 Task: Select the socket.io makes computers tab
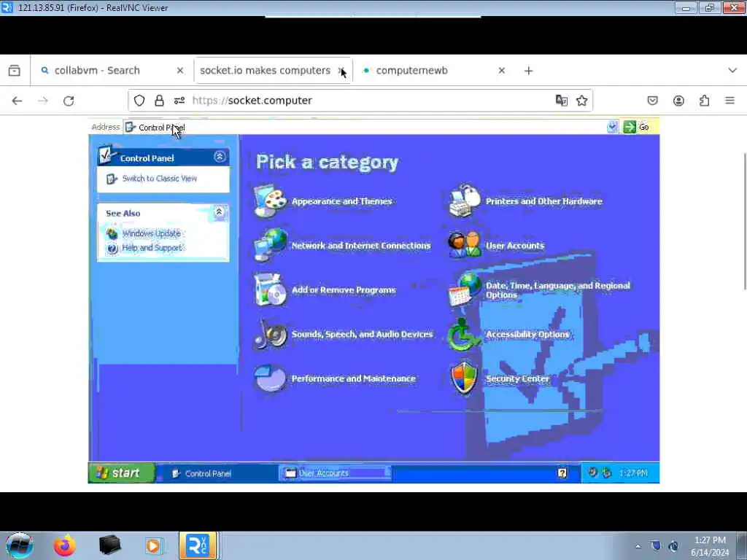273,71
